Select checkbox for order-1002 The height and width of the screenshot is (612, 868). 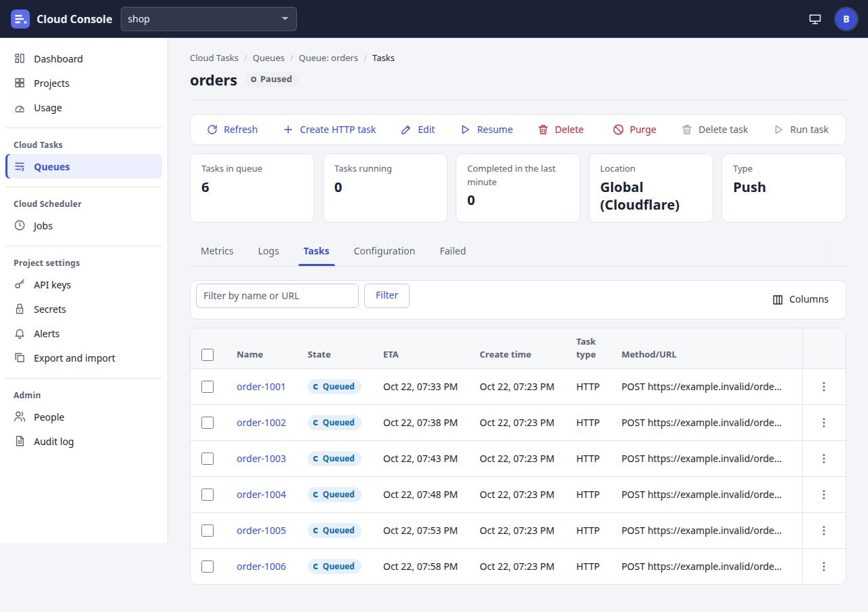208,423
